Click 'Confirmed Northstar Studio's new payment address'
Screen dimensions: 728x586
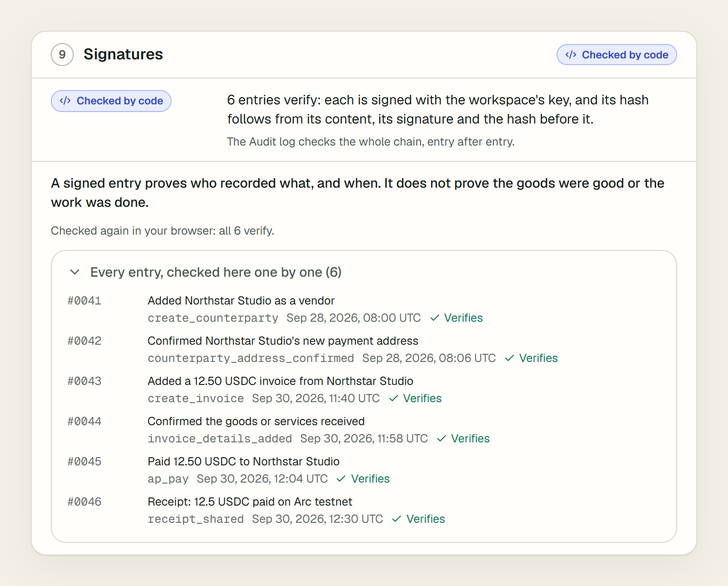[283, 341]
